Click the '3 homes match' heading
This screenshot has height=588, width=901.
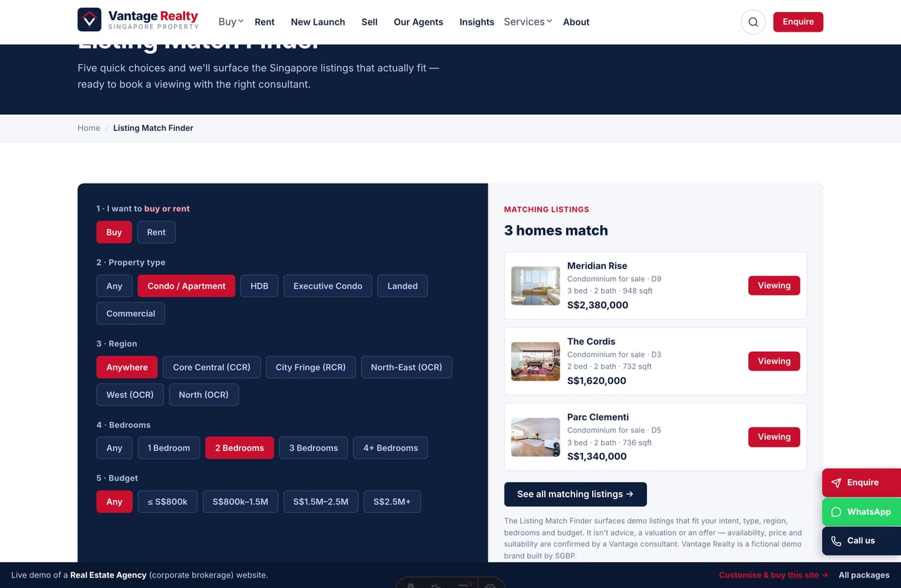click(556, 231)
